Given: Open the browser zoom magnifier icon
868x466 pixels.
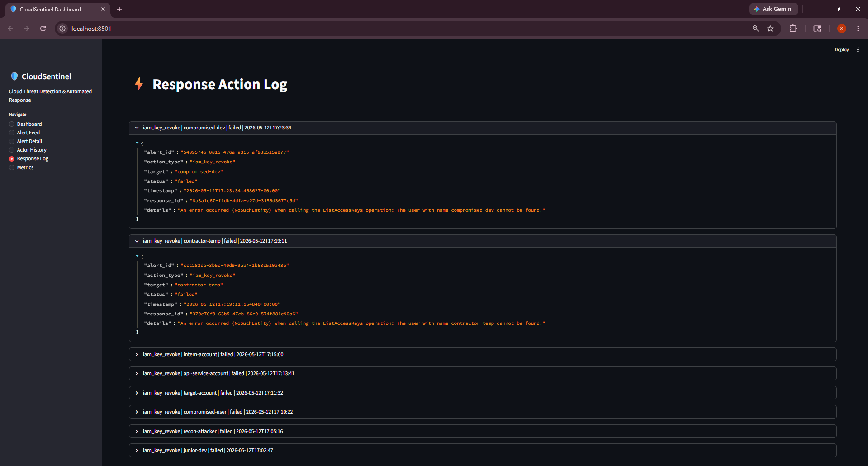Looking at the screenshot, I should click(x=755, y=29).
